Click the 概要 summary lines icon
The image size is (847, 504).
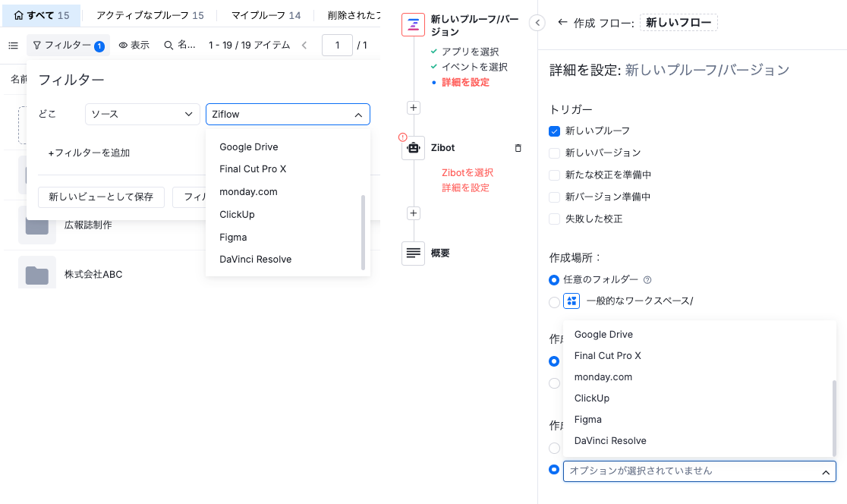click(x=413, y=253)
